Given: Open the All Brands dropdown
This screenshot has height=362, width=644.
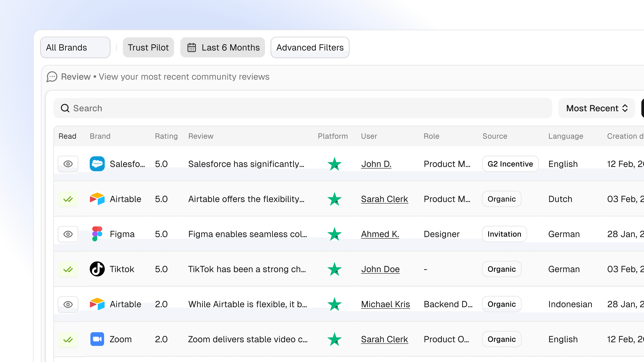Looking at the screenshot, I should coord(75,47).
